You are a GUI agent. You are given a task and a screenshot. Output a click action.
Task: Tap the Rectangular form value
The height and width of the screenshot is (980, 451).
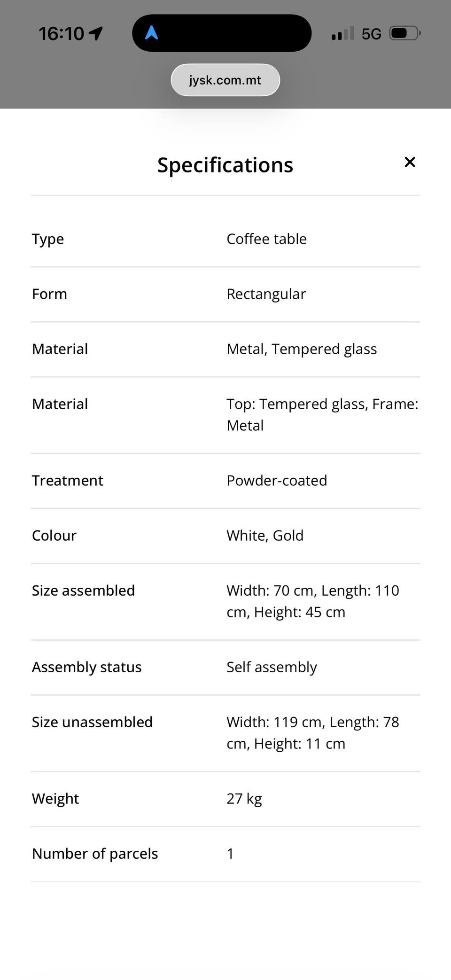pyautogui.click(x=266, y=294)
